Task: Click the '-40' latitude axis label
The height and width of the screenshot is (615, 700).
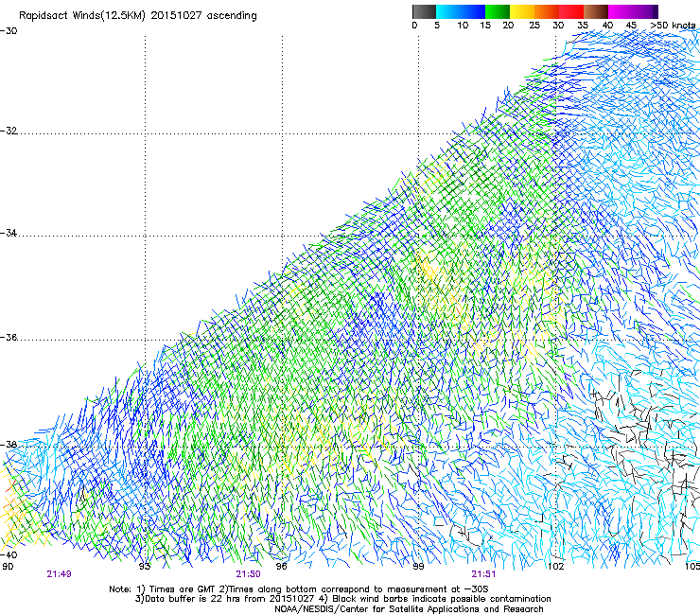Action: [9, 554]
